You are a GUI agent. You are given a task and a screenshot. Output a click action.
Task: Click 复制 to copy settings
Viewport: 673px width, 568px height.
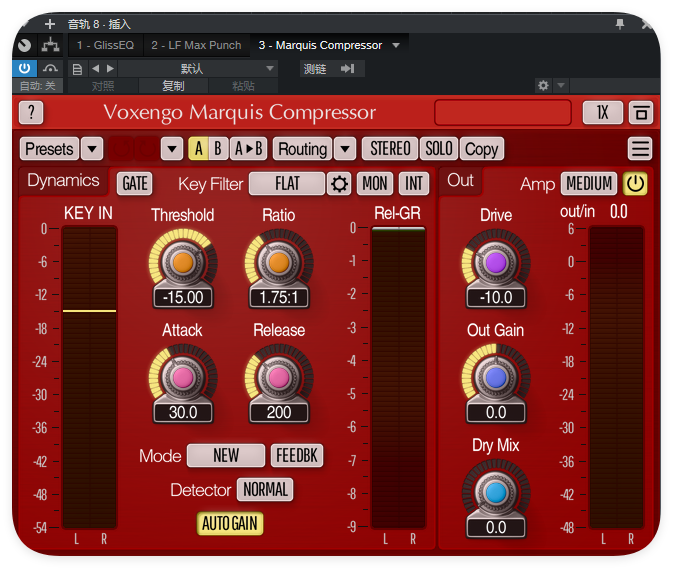(x=173, y=86)
